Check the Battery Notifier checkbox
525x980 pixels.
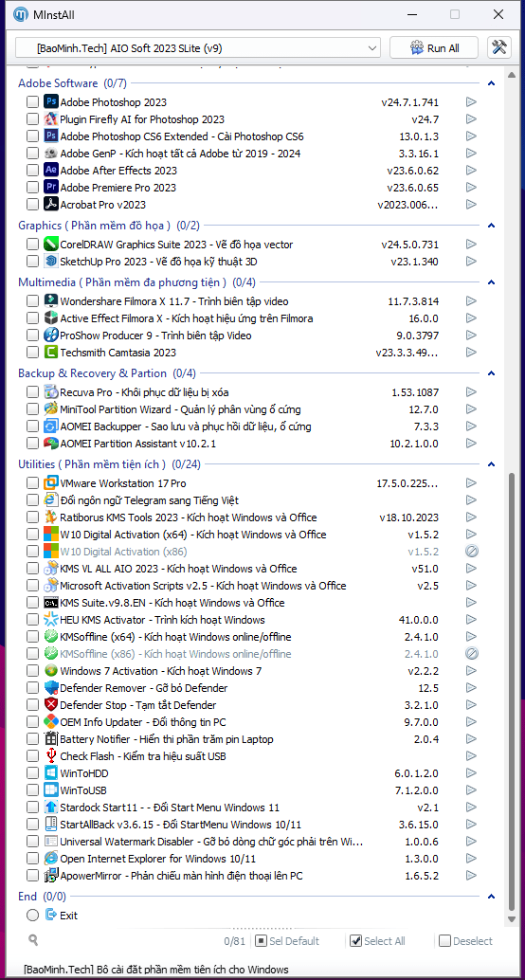[32, 739]
